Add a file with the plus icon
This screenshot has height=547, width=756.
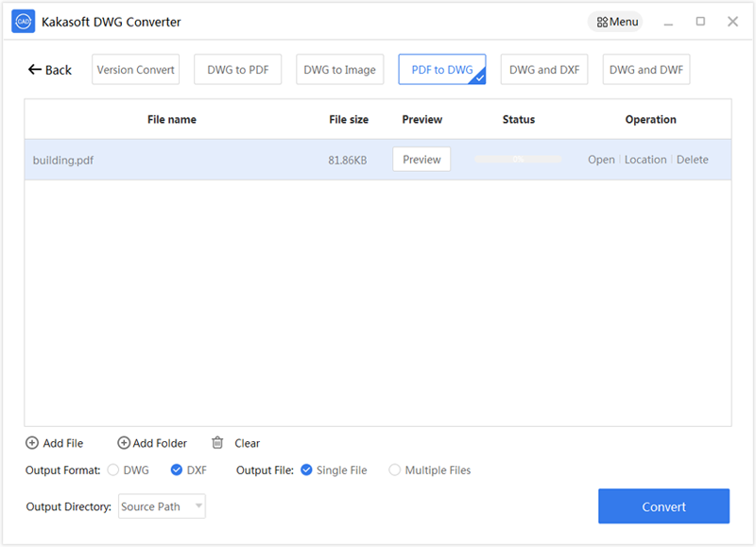point(32,443)
